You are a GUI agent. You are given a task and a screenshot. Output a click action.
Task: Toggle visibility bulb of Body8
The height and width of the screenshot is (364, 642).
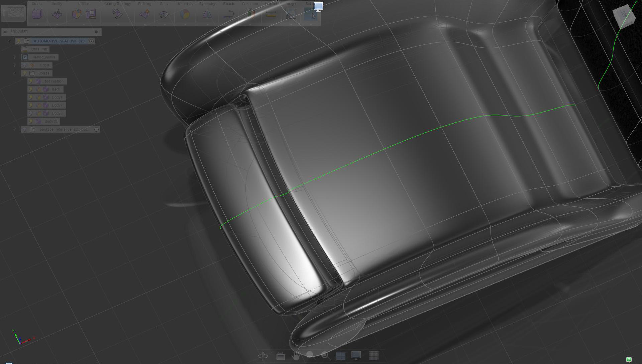pyautogui.click(x=31, y=113)
